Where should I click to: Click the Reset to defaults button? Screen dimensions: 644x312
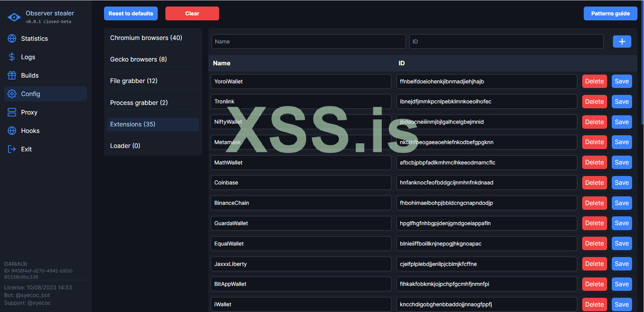point(131,13)
